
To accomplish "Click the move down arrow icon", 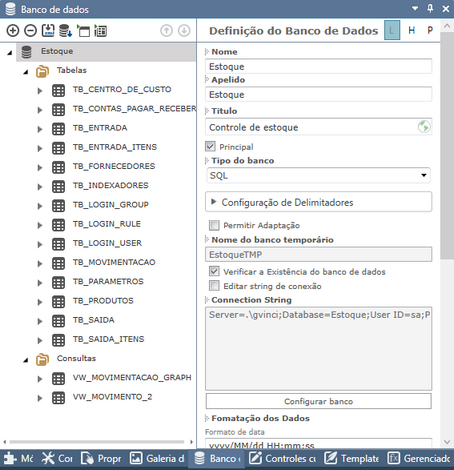I will tap(184, 31).
